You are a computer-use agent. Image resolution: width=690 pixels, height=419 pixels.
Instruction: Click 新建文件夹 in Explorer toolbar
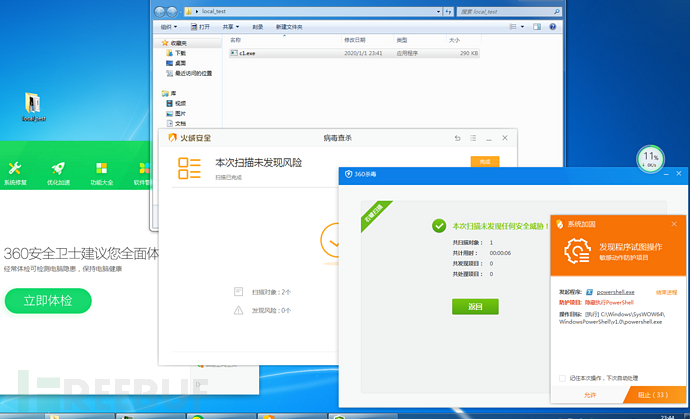coord(289,27)
